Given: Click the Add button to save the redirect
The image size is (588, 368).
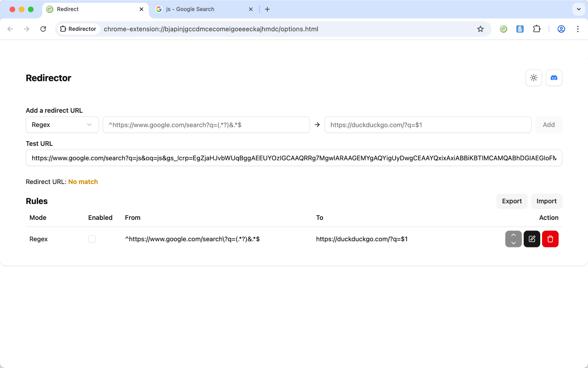Looking at the screenshot, I should point(548,124).
